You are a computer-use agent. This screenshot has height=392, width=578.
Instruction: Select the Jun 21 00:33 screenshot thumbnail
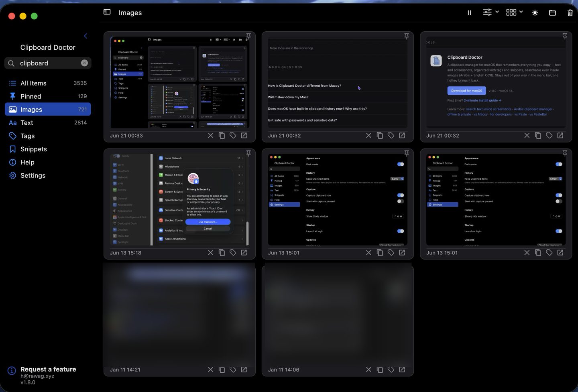(x=179, y=82)
